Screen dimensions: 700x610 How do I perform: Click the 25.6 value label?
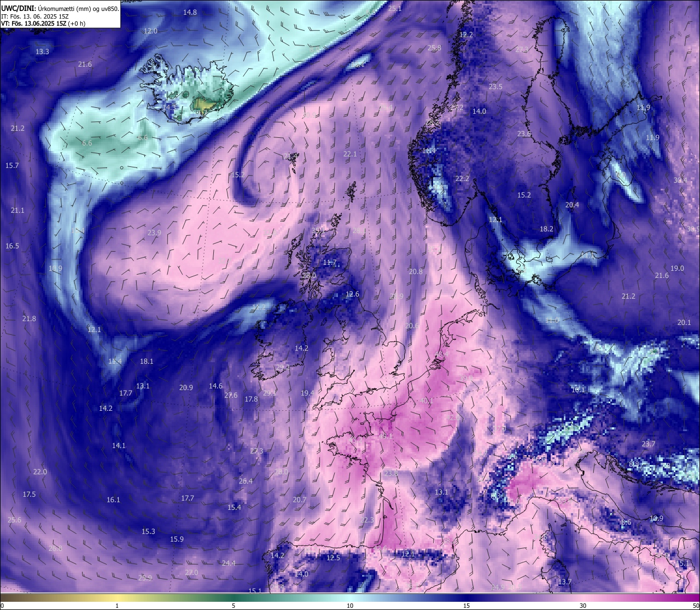(x=14, y=520)
